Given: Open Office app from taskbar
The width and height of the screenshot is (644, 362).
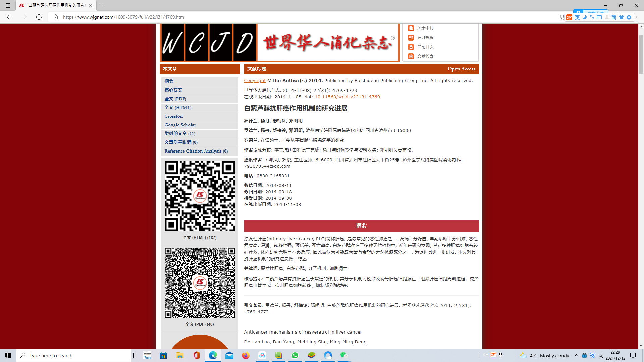Looking at the screenshot, I should (197, 355).
